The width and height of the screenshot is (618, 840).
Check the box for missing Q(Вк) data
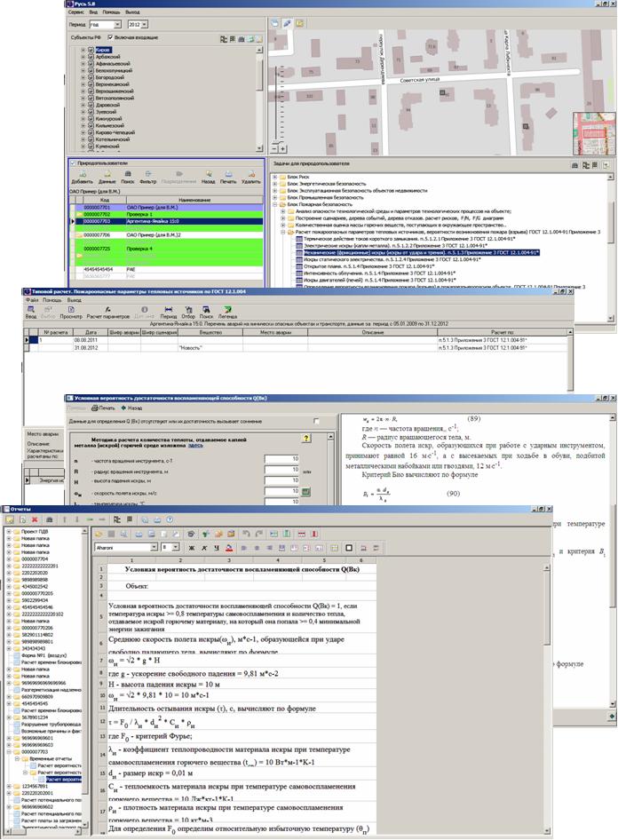[316, 420]
